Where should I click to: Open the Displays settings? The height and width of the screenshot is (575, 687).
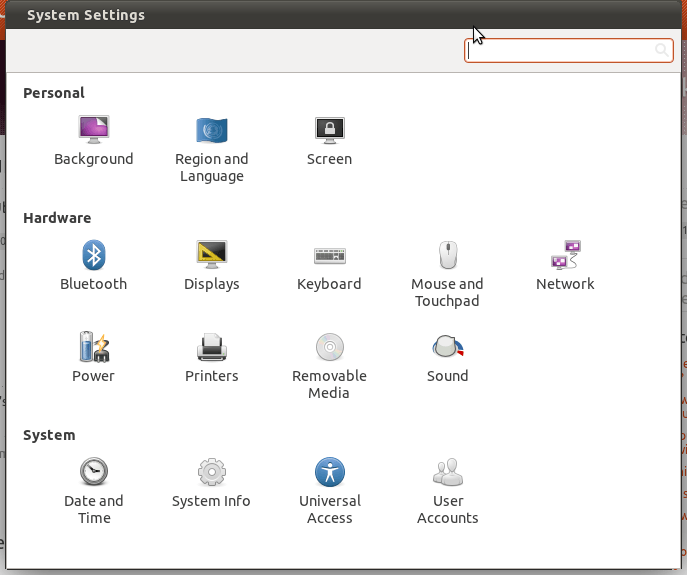point(212,266)
